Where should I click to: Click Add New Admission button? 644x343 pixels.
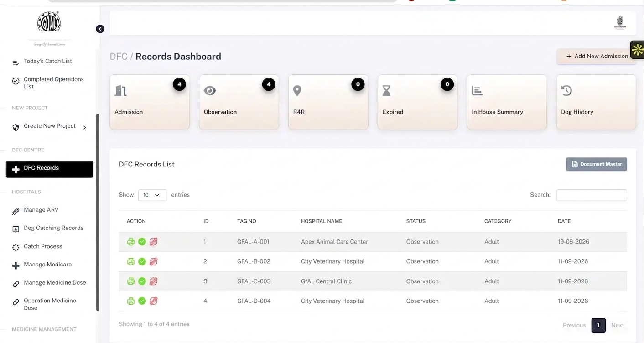tap(596, 56)
